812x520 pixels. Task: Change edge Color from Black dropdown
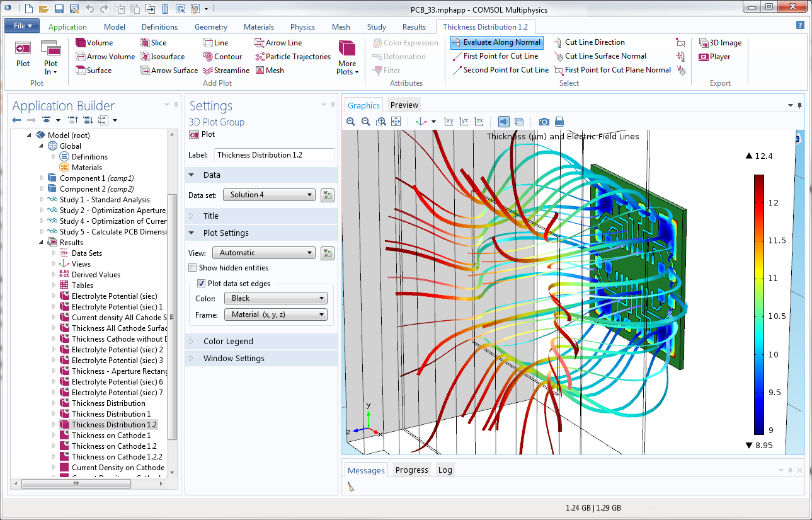pyautogui.click(x=275, y=298)
